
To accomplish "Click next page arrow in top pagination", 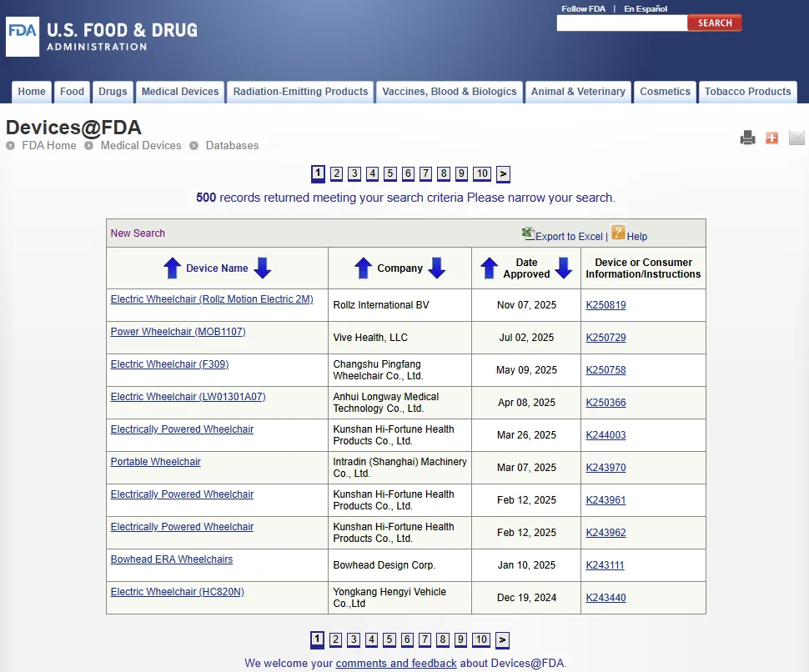I will tap(503, 174).
